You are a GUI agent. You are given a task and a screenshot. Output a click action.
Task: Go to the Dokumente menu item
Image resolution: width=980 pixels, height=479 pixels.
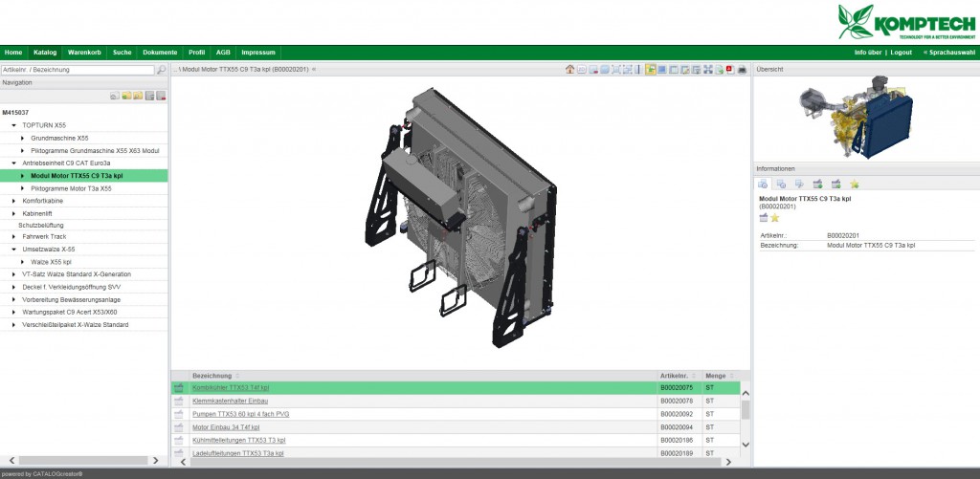(x=160, y=52)
